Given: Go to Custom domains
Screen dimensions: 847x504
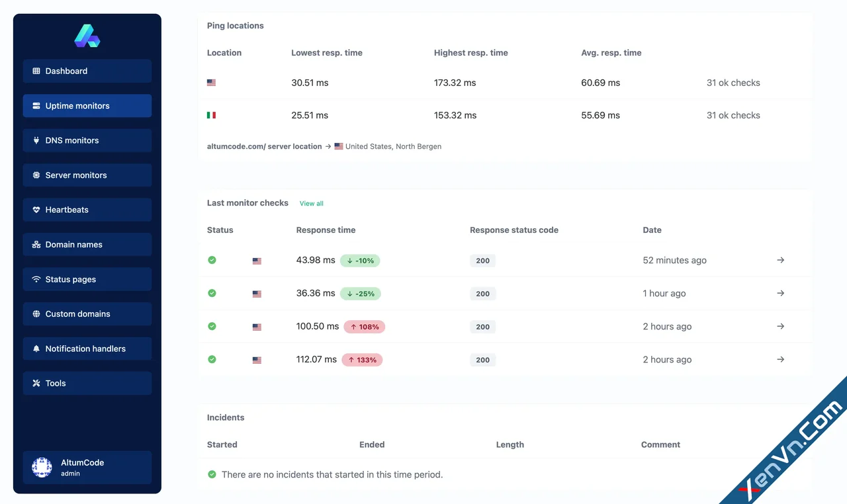Looking at the screenshot, I should pyautogui.click(x=87, y=314).
